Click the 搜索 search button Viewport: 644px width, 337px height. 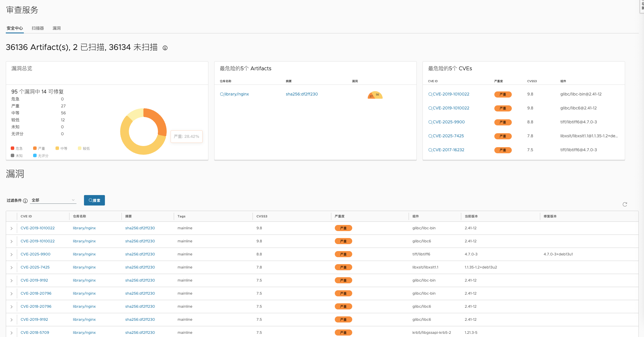click(x=94, y=200)
